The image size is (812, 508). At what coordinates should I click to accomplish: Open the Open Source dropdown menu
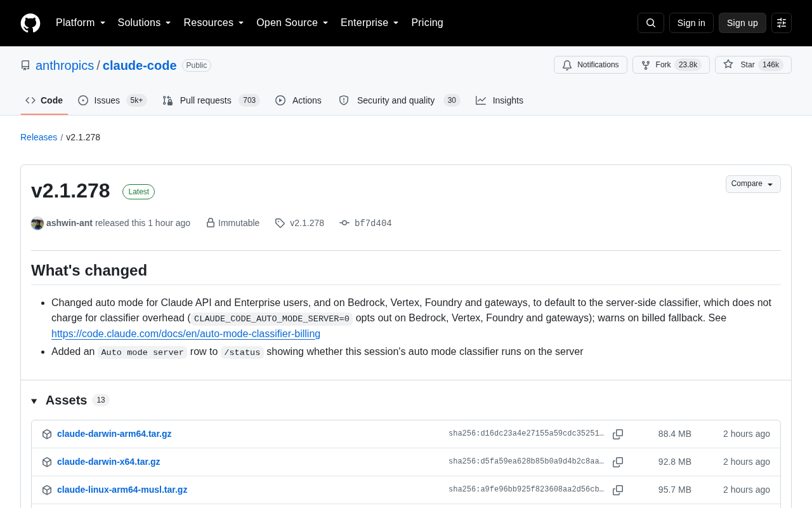pyautogui.click(x=292, y=23)
